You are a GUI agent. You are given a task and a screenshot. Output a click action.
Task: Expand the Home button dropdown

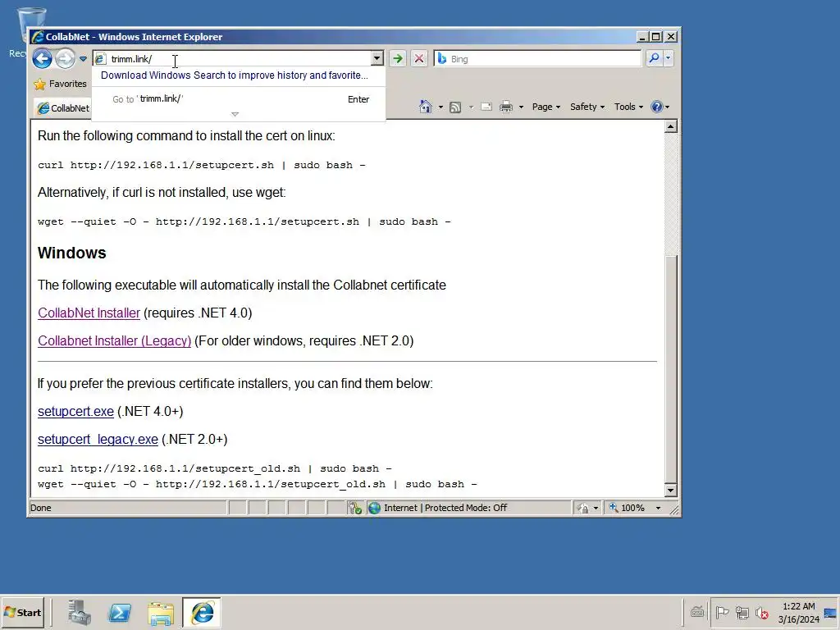click(441, 107)
